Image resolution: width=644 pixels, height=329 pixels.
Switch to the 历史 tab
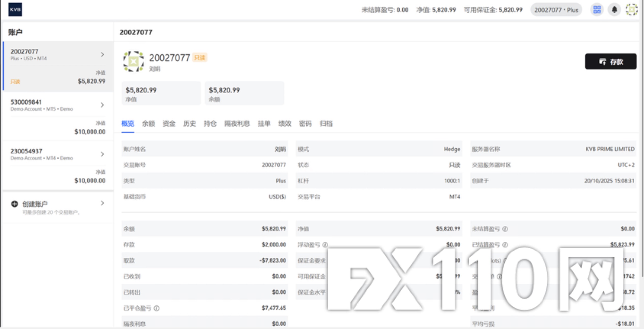point(189,124)
